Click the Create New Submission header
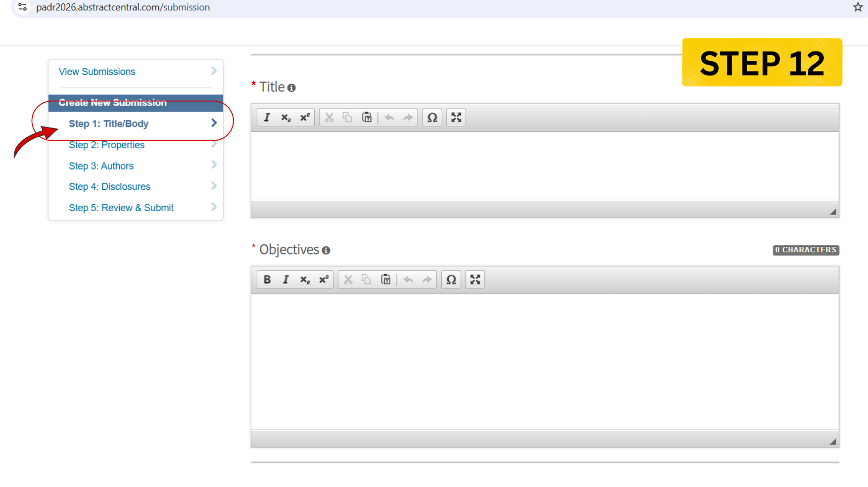The image size is (868, 487). (136, 103)
